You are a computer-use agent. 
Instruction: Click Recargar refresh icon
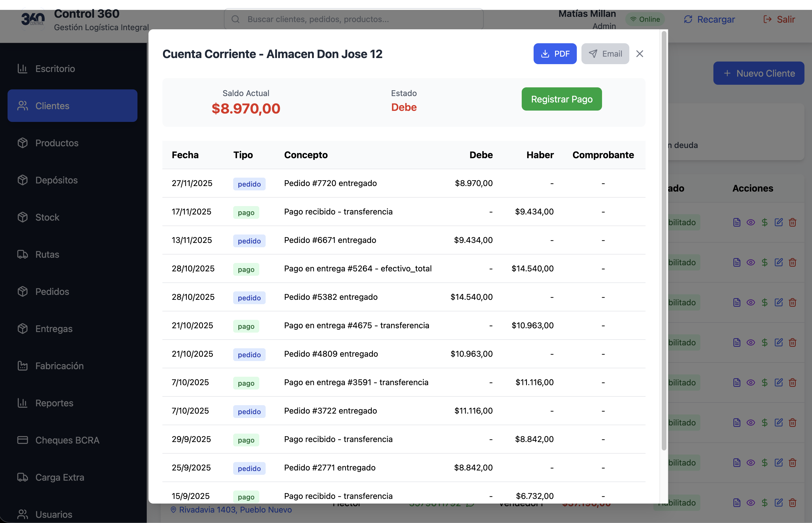point(688,19)
